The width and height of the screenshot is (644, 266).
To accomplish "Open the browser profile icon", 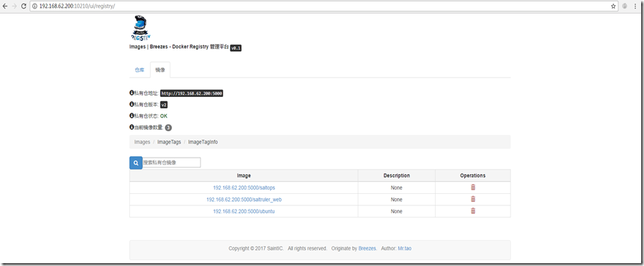I will pos(625,6).
